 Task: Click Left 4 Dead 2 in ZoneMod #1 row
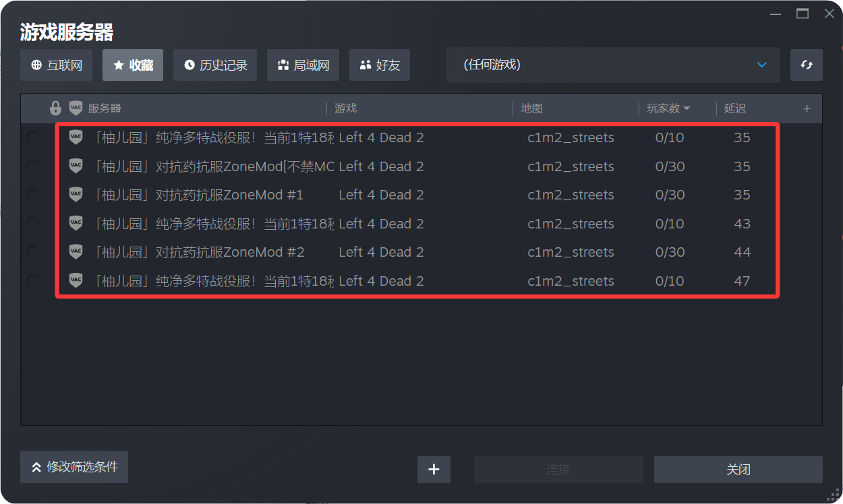pos(381,195)
